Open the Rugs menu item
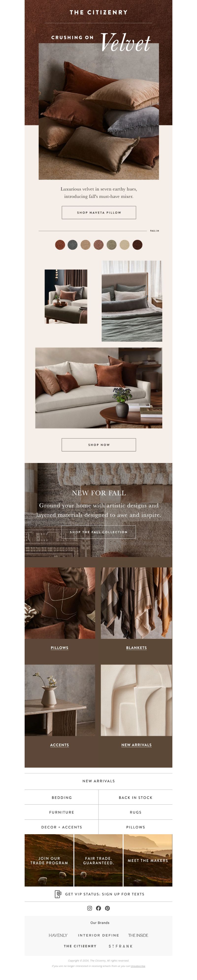The image size is (197, 980). (135, 812)
